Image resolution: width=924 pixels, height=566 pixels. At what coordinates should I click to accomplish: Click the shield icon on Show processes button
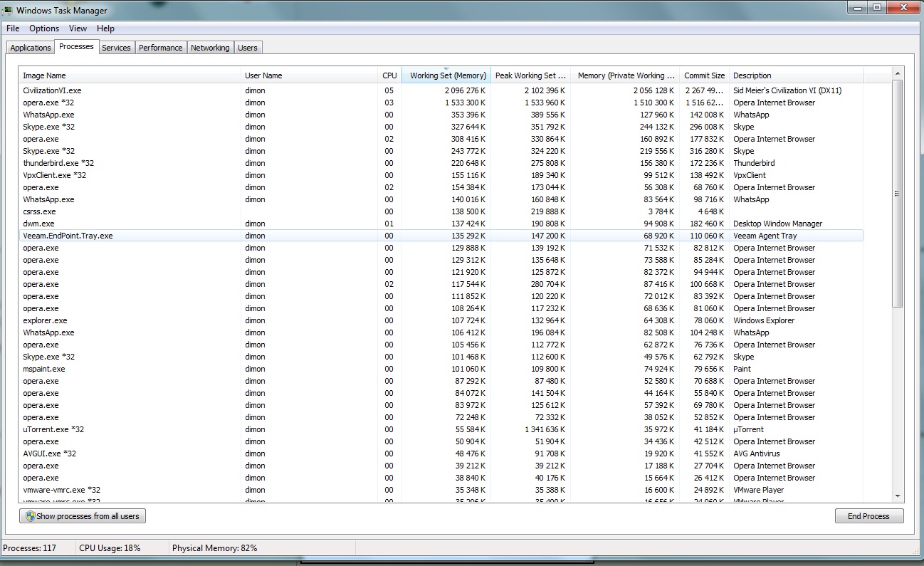(x=30, y=516)
